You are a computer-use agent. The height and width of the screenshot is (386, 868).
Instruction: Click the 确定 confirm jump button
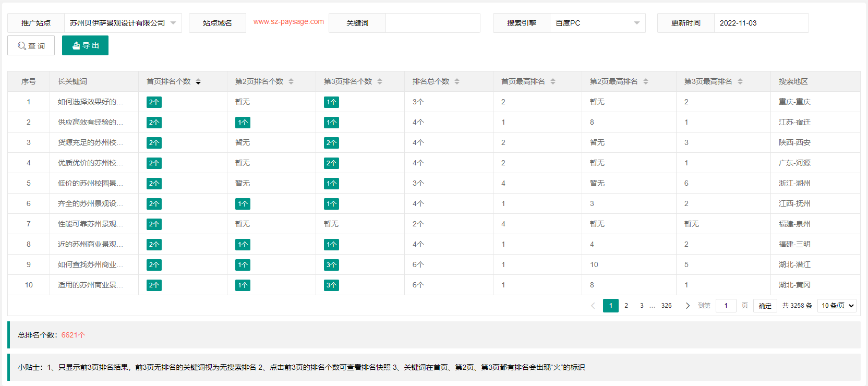click(x=765, y=306)
